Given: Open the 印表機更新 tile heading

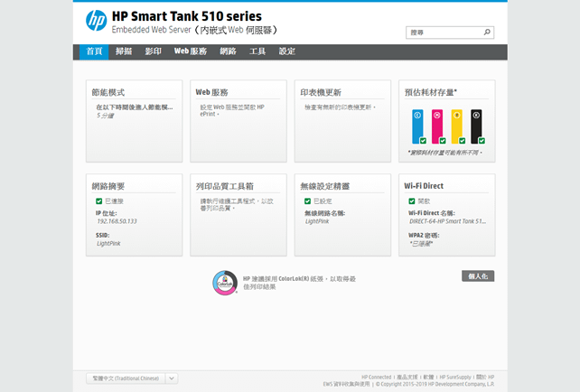Looking at the screenshot, I should (x=321, y=92).
